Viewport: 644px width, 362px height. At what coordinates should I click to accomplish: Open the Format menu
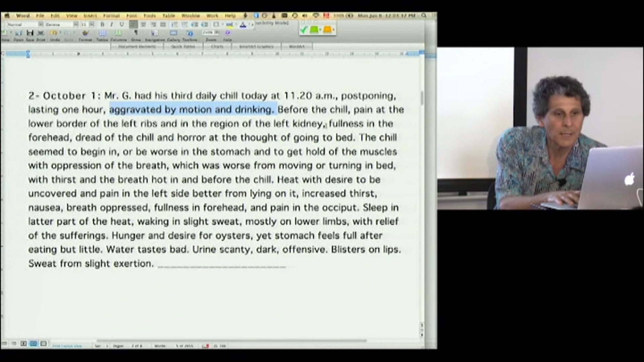click(111, 16)
